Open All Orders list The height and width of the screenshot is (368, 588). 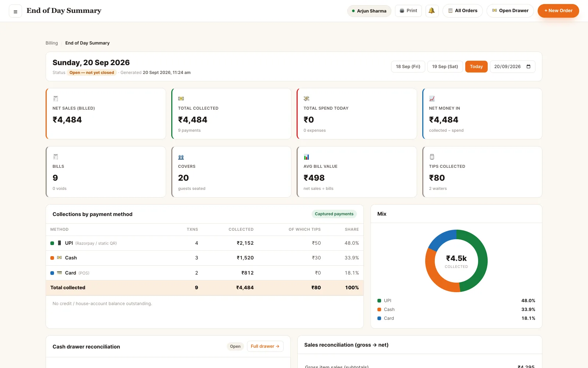tap(463, 11)
